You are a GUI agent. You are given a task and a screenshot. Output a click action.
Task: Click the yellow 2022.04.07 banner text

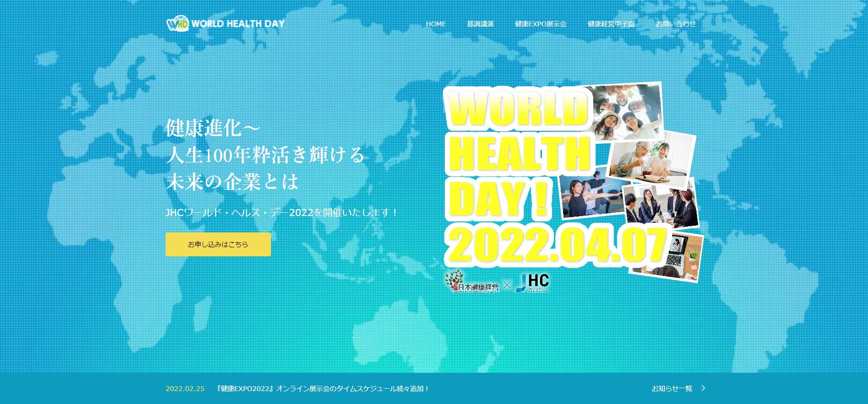[x=555, y=245]
